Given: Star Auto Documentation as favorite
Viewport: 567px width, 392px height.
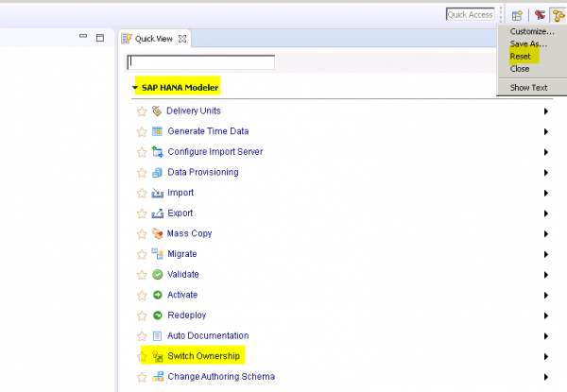Looking at the screenshot, I should [x=142, y=336].
